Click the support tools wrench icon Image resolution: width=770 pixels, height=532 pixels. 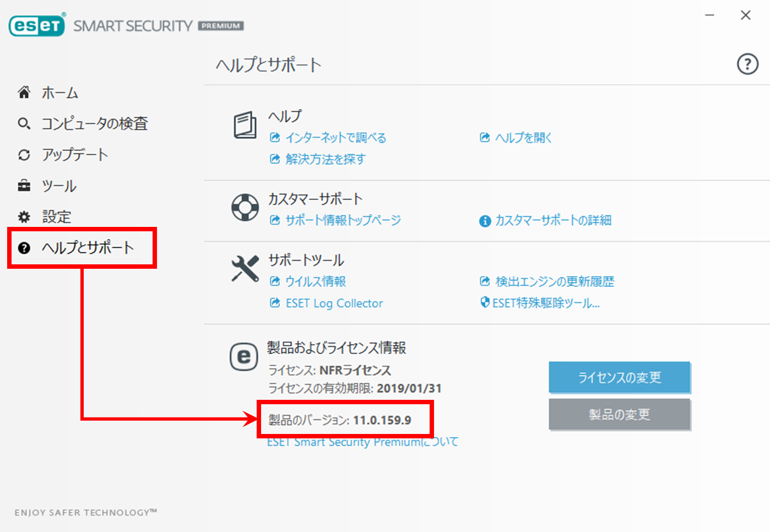pos(245,269)
